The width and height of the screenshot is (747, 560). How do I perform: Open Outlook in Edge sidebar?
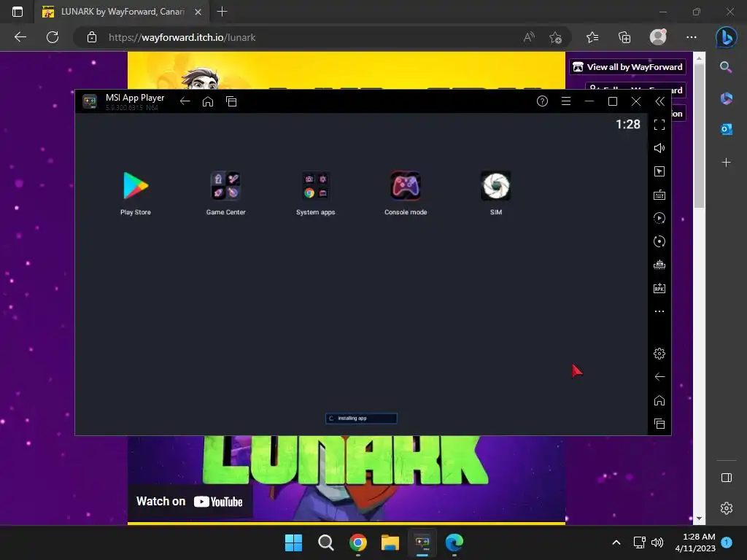[x=726, y=129]
